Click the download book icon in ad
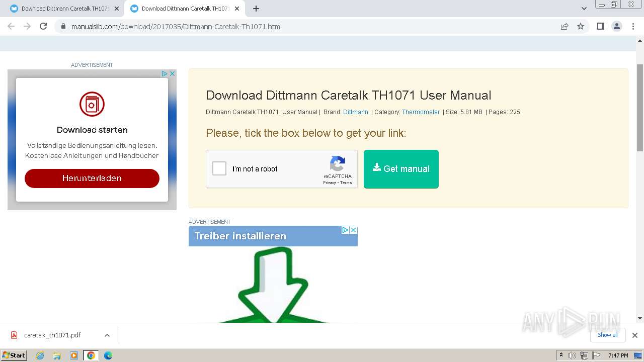 (92, 104)
